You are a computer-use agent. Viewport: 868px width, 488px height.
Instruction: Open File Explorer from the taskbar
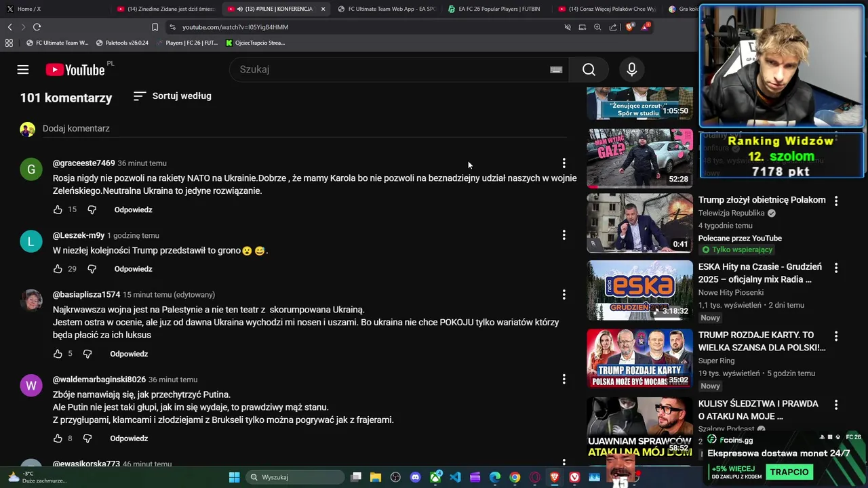point(376,477)
